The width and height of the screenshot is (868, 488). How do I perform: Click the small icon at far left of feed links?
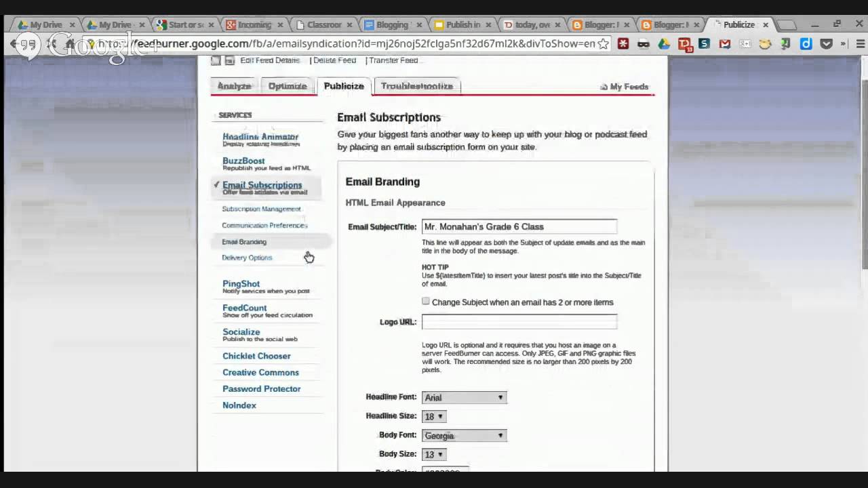click(216, 60)
